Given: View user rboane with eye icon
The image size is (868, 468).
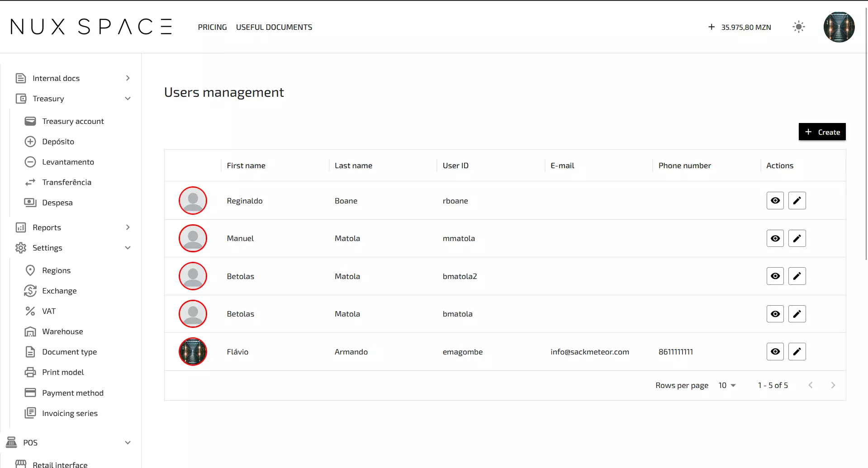Looking at the screenshot, I should click(x=775, y=200).
